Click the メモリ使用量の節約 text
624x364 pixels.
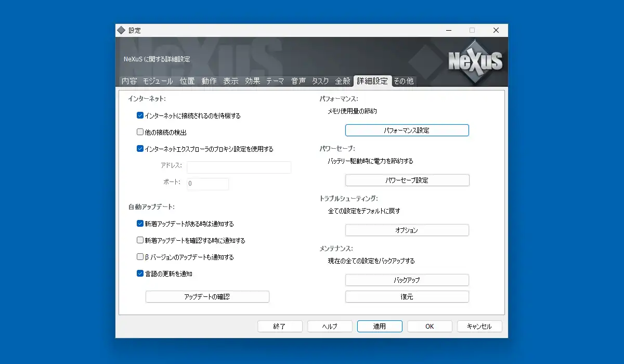(x=352, y=111)
